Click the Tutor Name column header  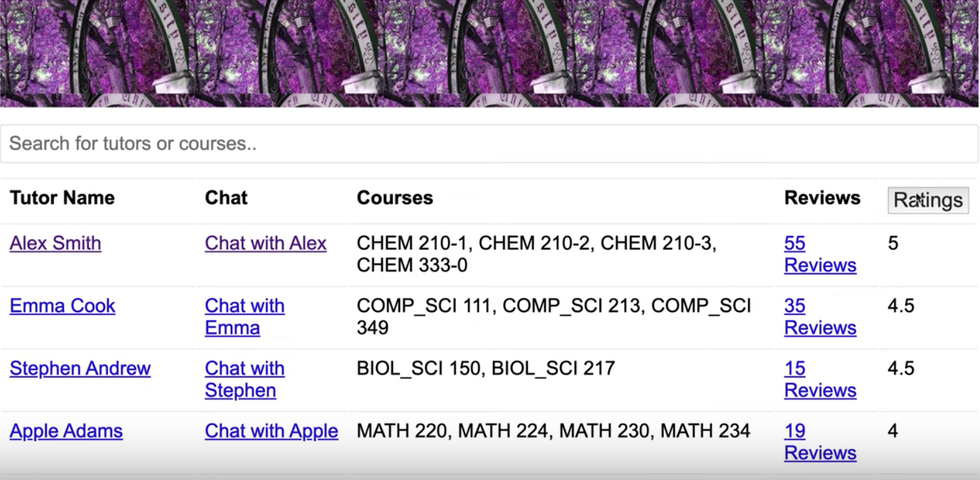(62, 198)
